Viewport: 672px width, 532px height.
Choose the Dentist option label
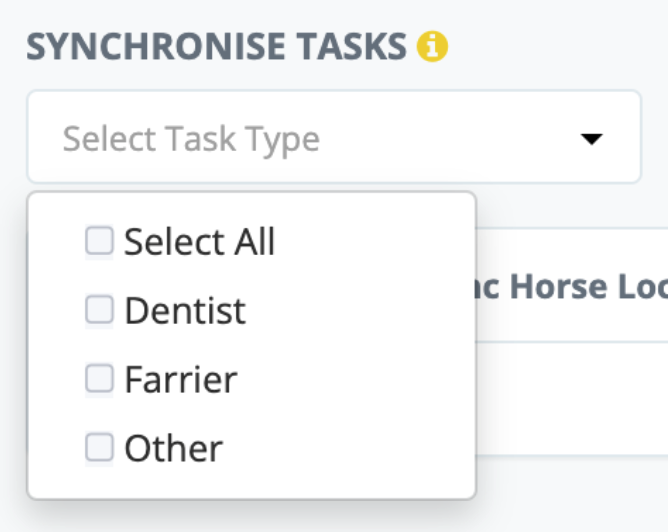[185, 311]
